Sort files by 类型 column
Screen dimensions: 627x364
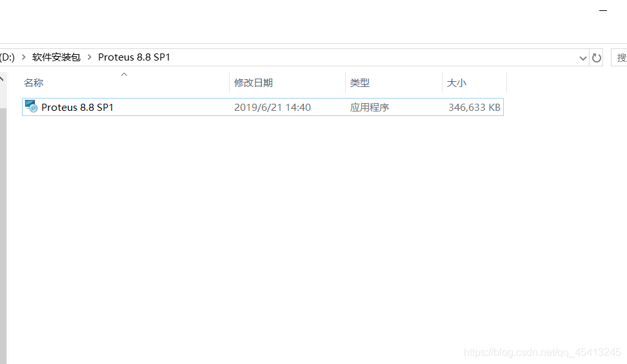(x=359, y=82)
